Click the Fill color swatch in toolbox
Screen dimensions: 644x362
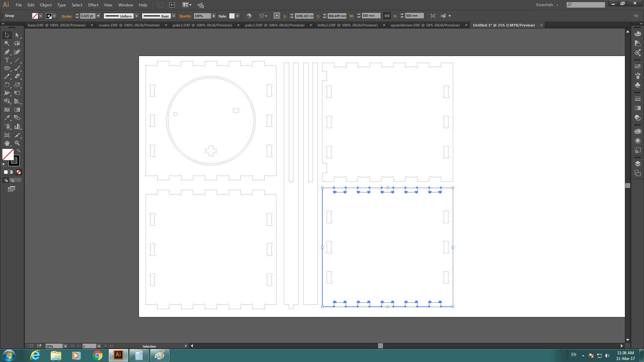tap(8, 154)
